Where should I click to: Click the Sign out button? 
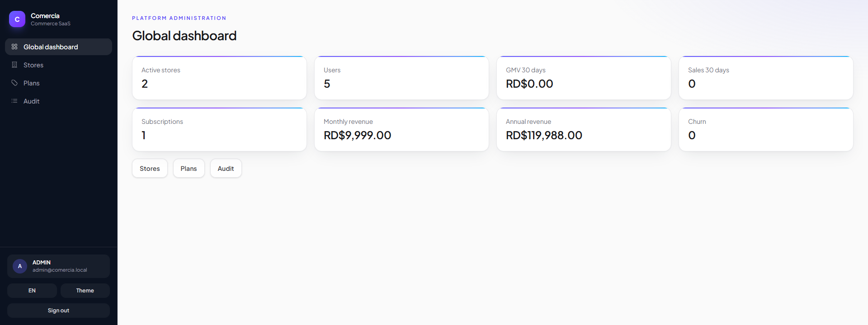(x=58, y=311)
